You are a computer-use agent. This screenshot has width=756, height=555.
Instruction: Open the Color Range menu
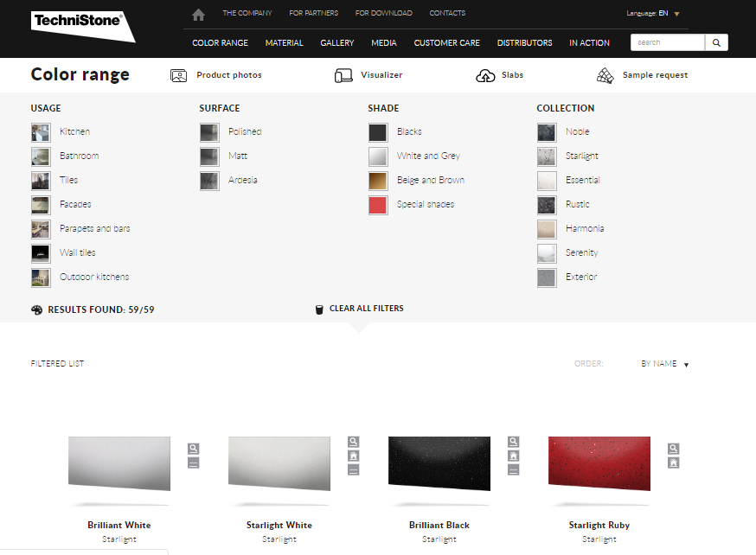tap(220, 43)
